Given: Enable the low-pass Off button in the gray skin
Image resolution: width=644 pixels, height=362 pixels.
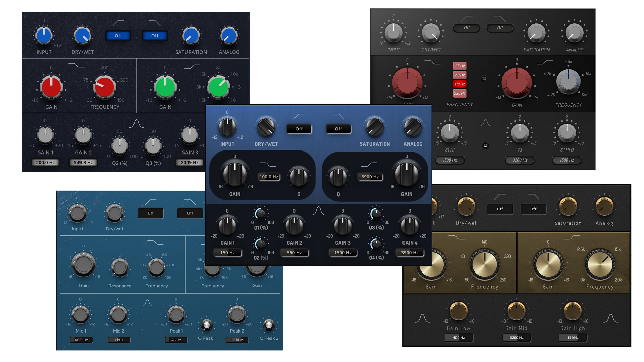Looking at the screenshot, I should point(500,28).
